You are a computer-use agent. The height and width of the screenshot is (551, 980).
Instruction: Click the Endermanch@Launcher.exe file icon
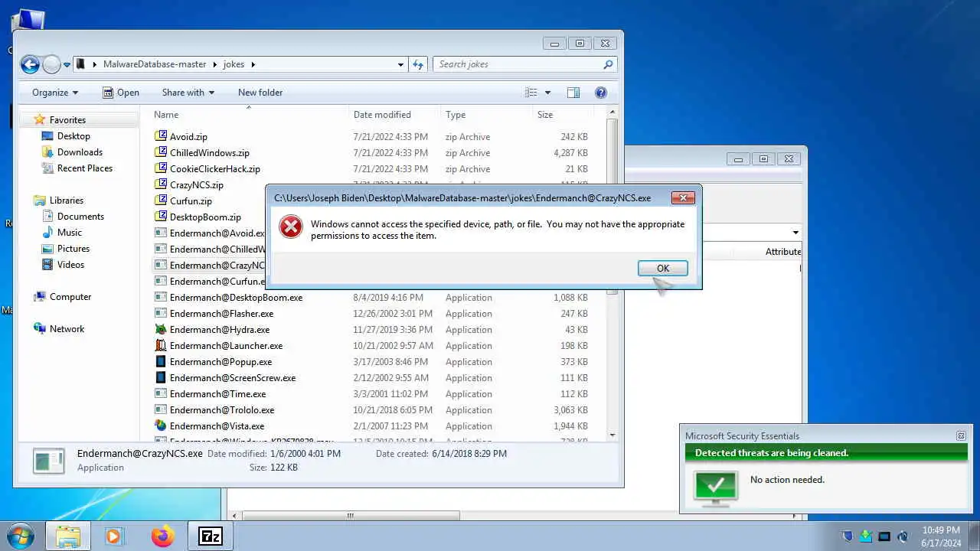point(161,346)
